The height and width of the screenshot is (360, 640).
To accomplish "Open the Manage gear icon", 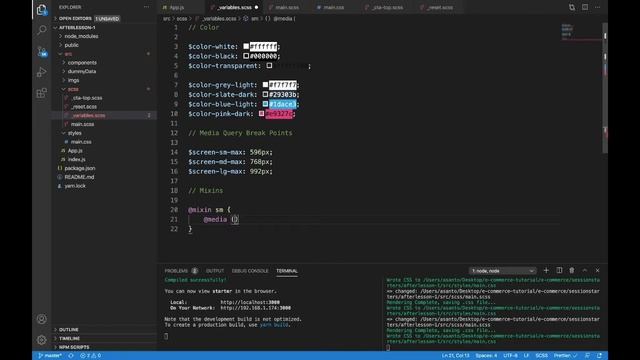I will click(x=42, y=340).
